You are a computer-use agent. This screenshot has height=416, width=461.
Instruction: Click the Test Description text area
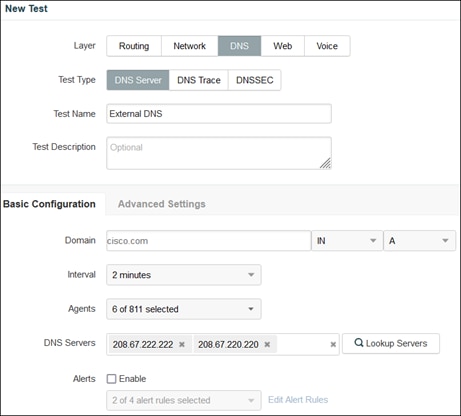pyautogui.click(x=219, y=153)
